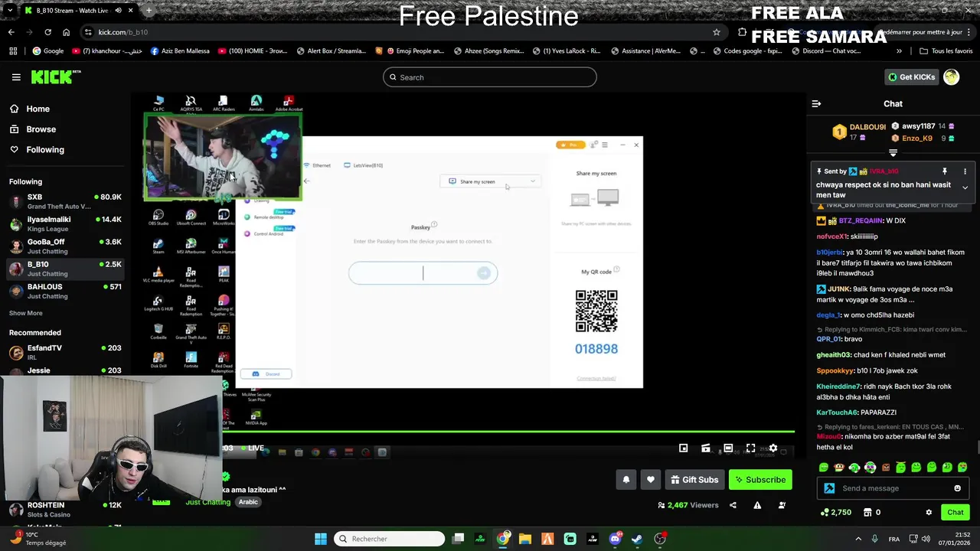The image size is (980, 551).
Task: Go back in browser history
Action: click(11, 32)
